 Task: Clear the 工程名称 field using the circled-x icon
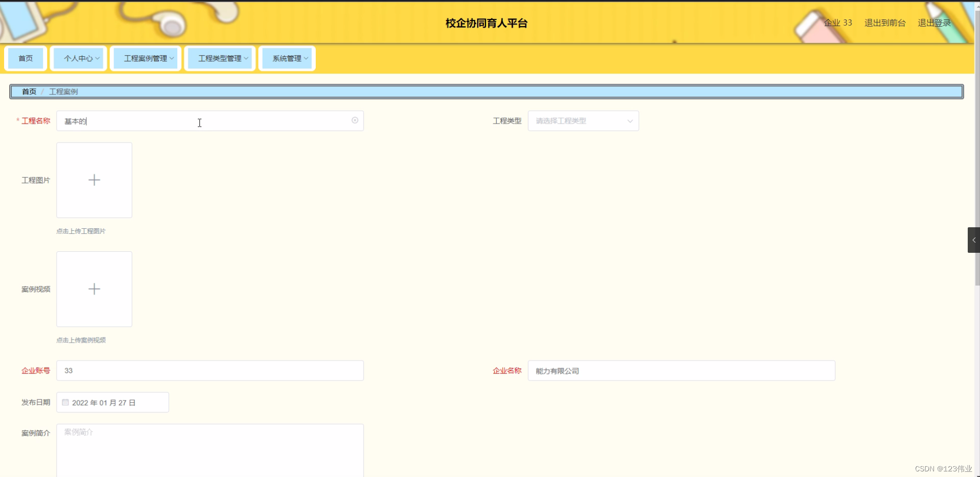coord(355,120)
